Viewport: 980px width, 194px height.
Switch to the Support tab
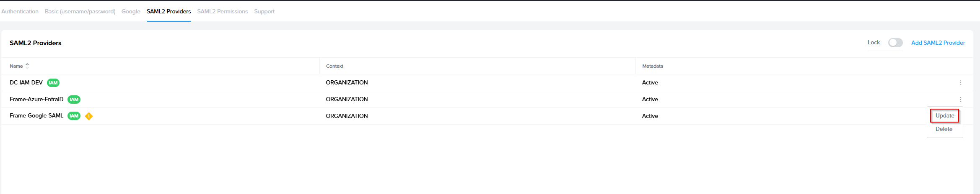click(264, 12)
